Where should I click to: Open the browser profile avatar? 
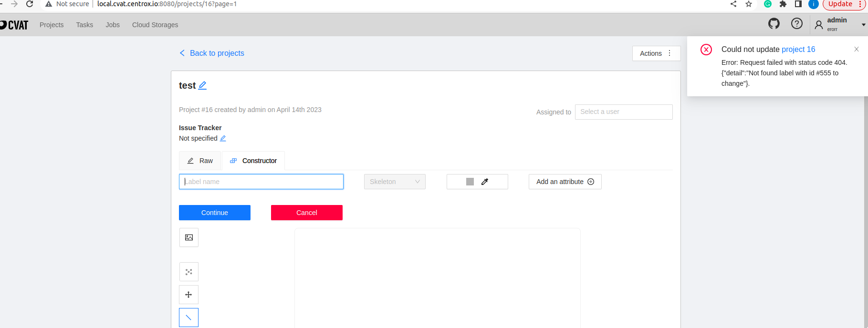814,4
